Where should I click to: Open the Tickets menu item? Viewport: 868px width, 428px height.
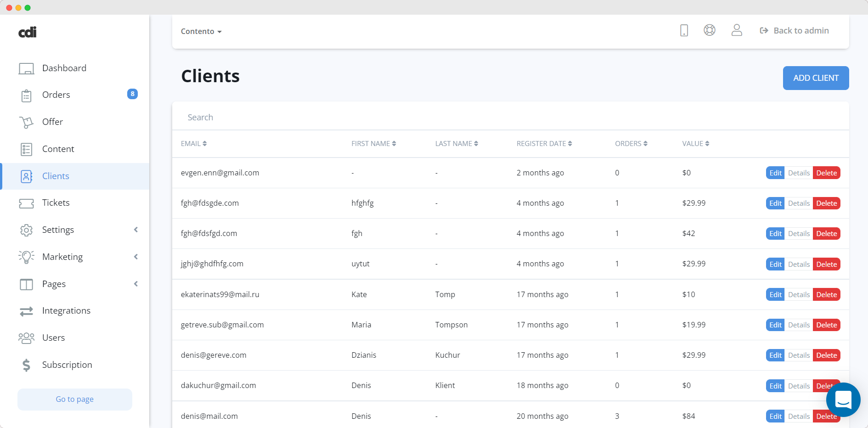point(56,203)
